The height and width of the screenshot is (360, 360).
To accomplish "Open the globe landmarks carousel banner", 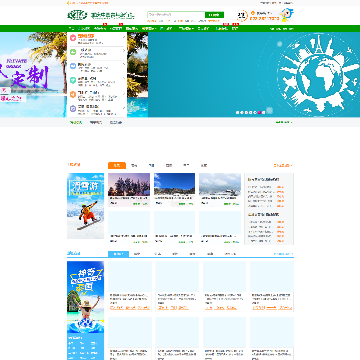I will click(254, 74).
